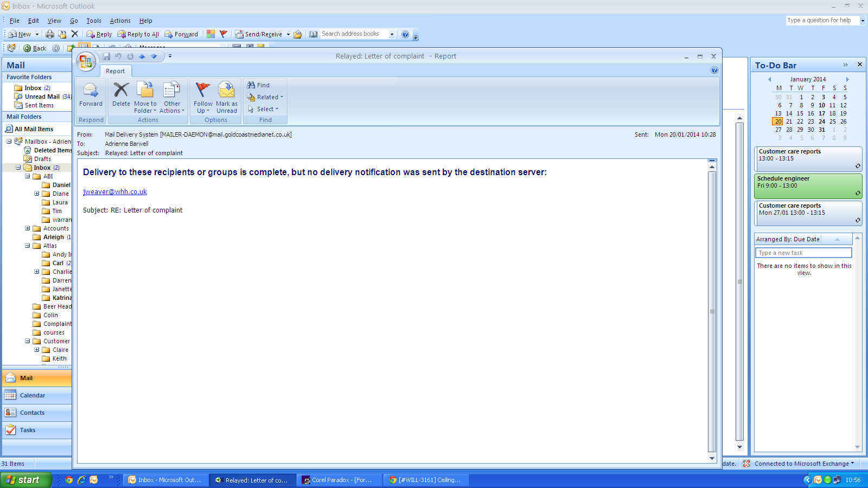Image resolution: width=868 pixels, height=488 pixels.
Task: Show previous month in To-Do Bar calendar
Action: 769,79
